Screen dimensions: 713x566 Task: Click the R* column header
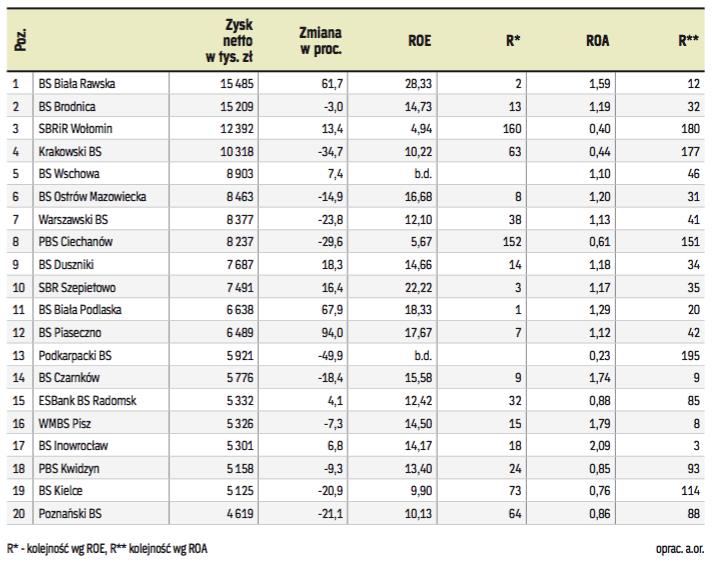point(510,42)
